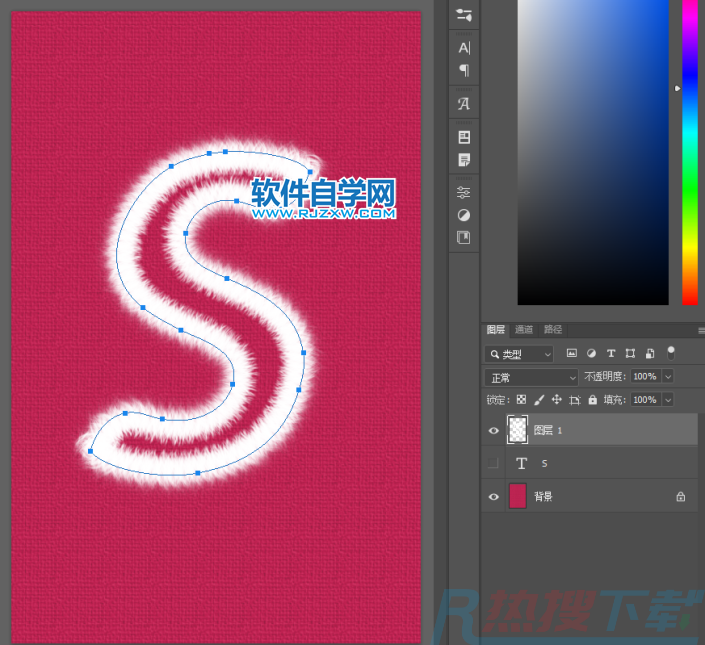Expand the 不透明度 opacity dropdown arrow

(667, 377)
